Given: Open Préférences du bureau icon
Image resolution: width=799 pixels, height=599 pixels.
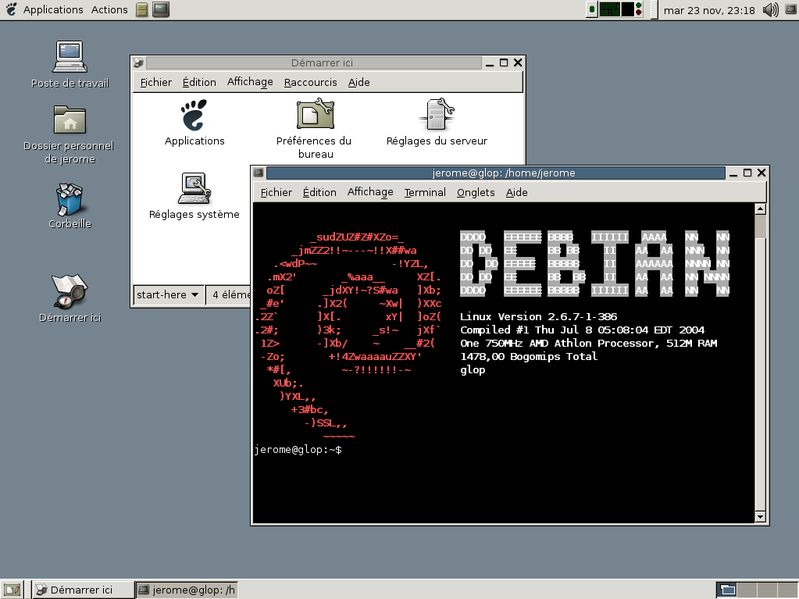Looking at the screenshot, I should click(x=314, y=129).
